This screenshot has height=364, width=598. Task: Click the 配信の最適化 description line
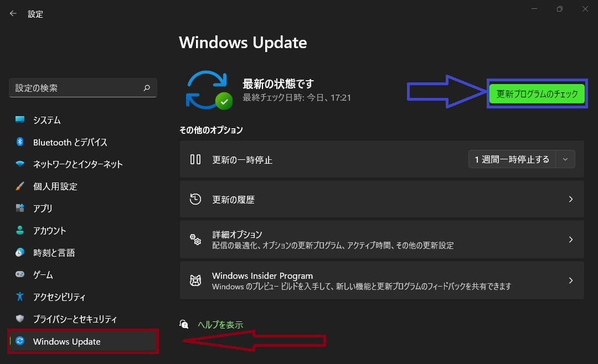pyautogui.click(x=333, y=245)
